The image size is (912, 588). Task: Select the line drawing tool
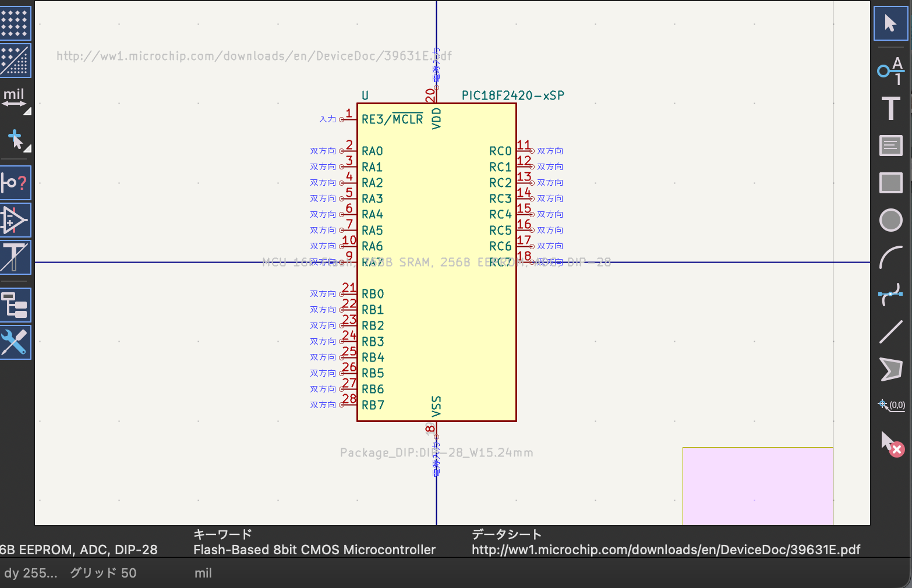[890, 332]
